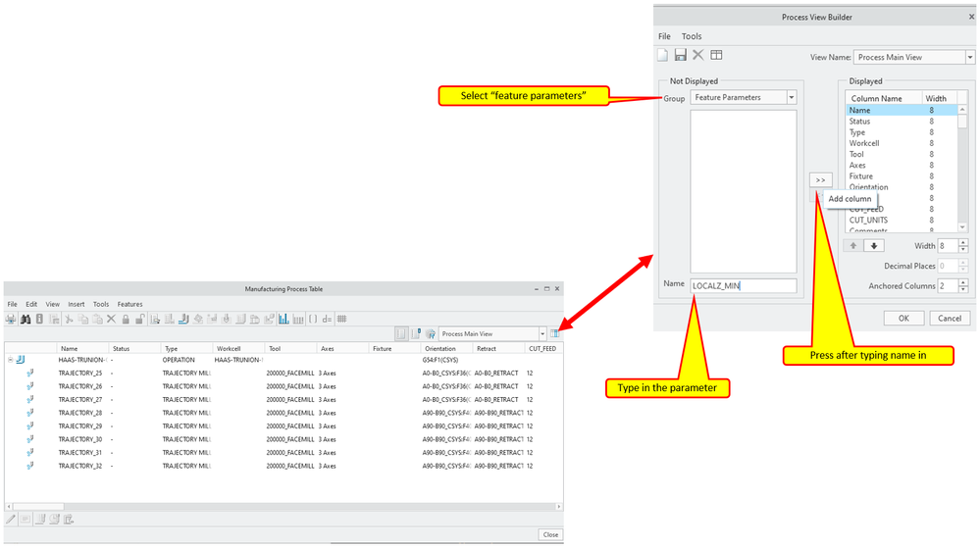Viewport: 980px width, 549px height.
Task: Click the print icon in Process Table toolbar
Action: pyautogui.click(x=11, y=320)
